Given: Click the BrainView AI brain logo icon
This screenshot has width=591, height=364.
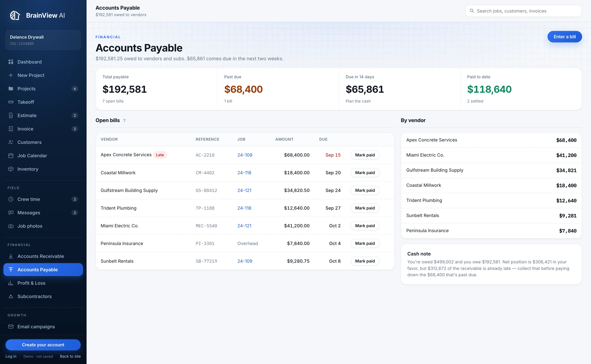Looking at the screenshot, I should [x=15, y=15].
